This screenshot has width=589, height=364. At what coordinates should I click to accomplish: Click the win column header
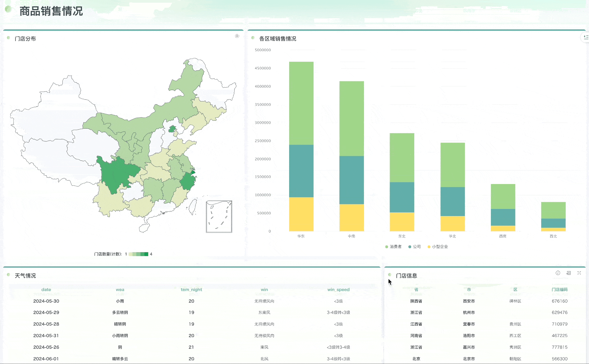tap(264, 290)
